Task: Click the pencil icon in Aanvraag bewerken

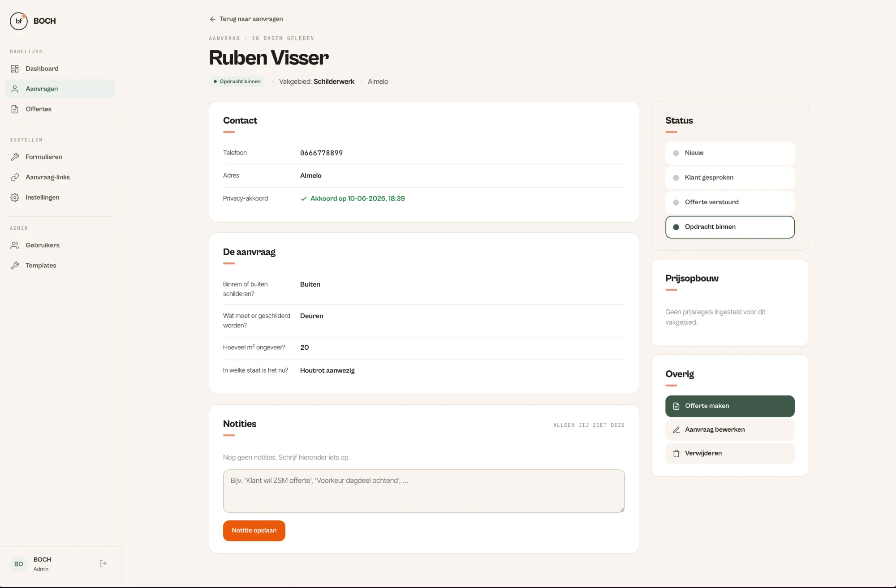Action: 676,429
